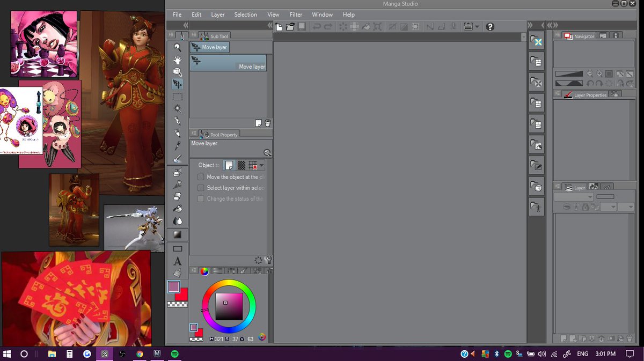
Task: Select the Rectangle marquee selection tool
Action: [x=177, y=97]
